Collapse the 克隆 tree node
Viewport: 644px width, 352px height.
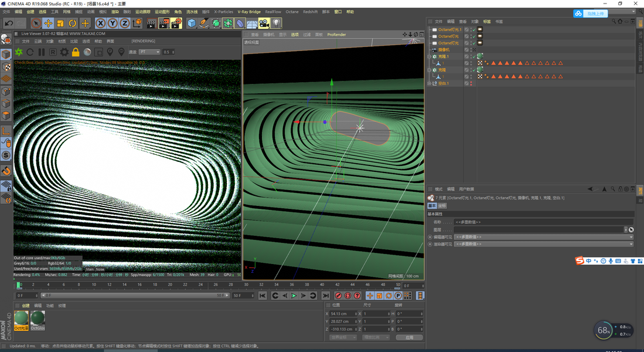point(429,70)
